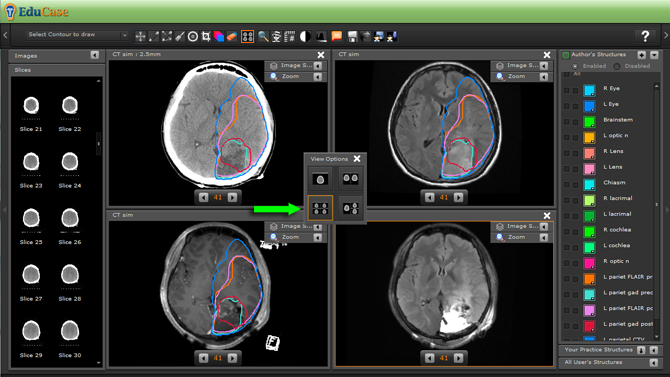This screenshot has height=377, width=670.
Task: Tick the All structures checkbox
Action: pos(567,74)
